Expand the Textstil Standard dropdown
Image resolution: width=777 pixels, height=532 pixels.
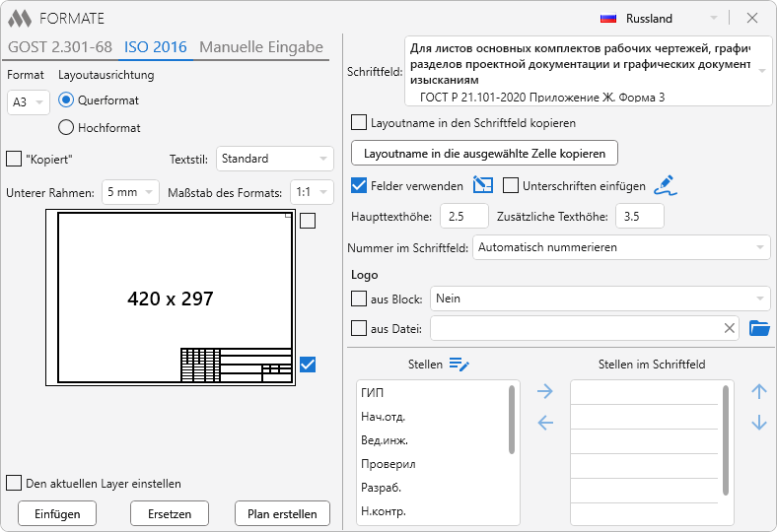coord(275,159)
